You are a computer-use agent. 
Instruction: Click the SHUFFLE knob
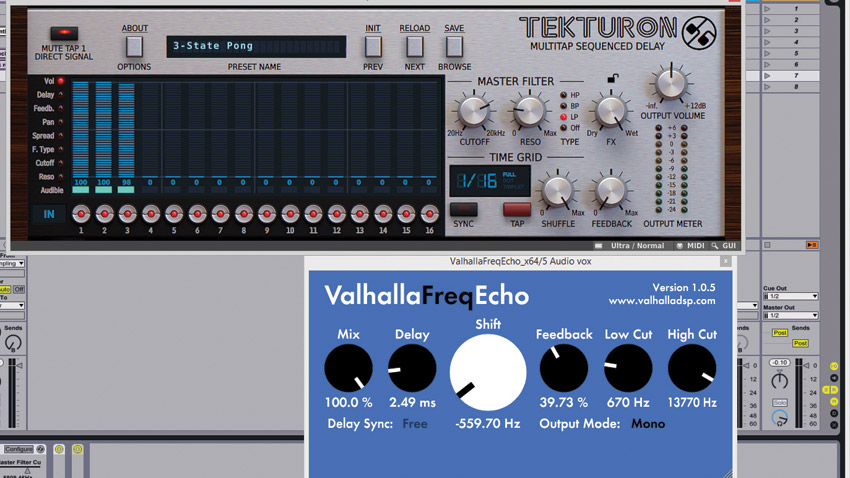tap(558, 191)
